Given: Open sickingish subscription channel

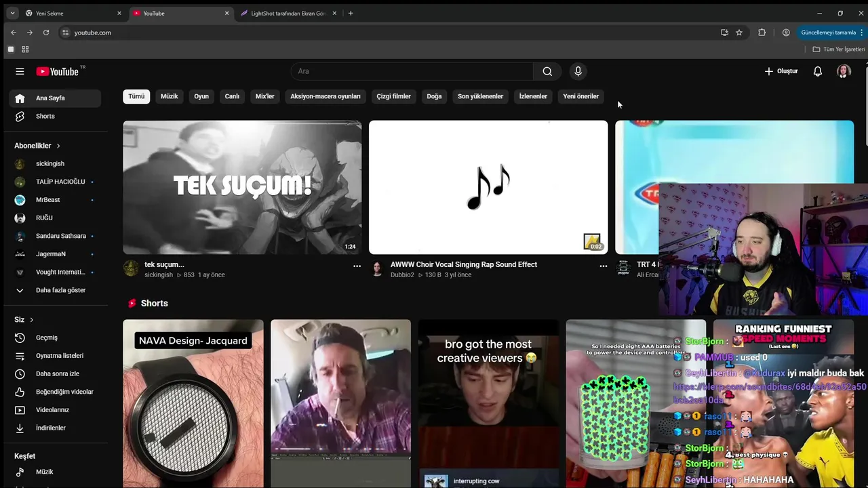Looking at the screenshot, I should (55, 163).
